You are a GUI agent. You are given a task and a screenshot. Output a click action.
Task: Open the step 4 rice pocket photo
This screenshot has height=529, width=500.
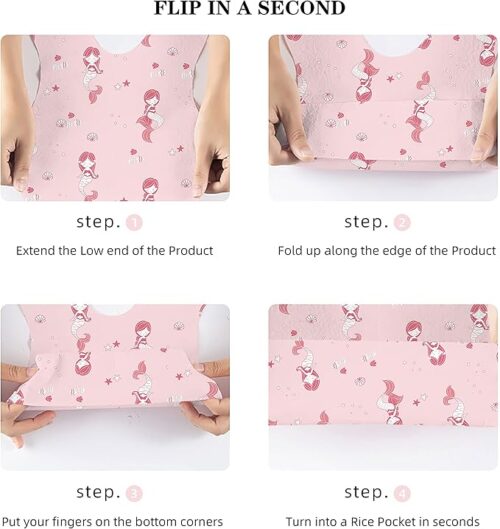click(x=383, y=387)
